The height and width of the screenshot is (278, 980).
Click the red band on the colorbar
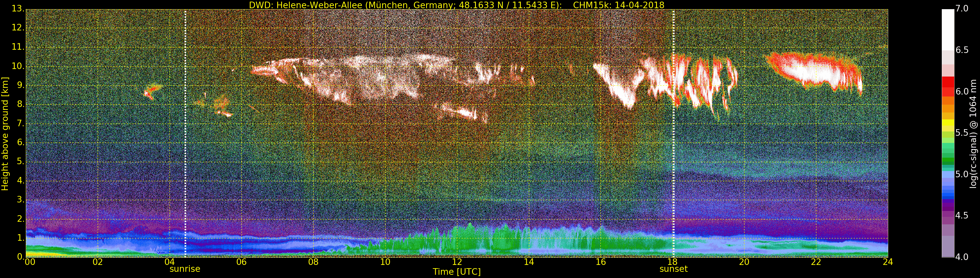pos(948,86)
